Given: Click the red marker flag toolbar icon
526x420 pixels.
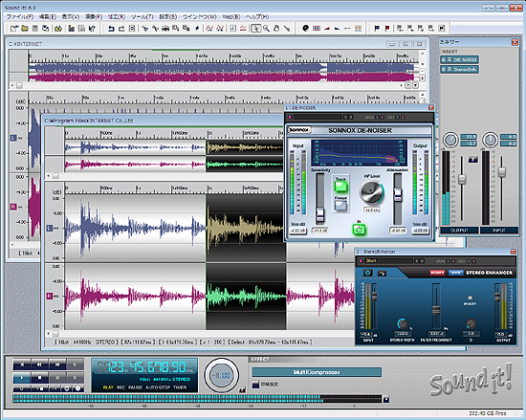Looking at the screenshot, I should coord(387,29).
